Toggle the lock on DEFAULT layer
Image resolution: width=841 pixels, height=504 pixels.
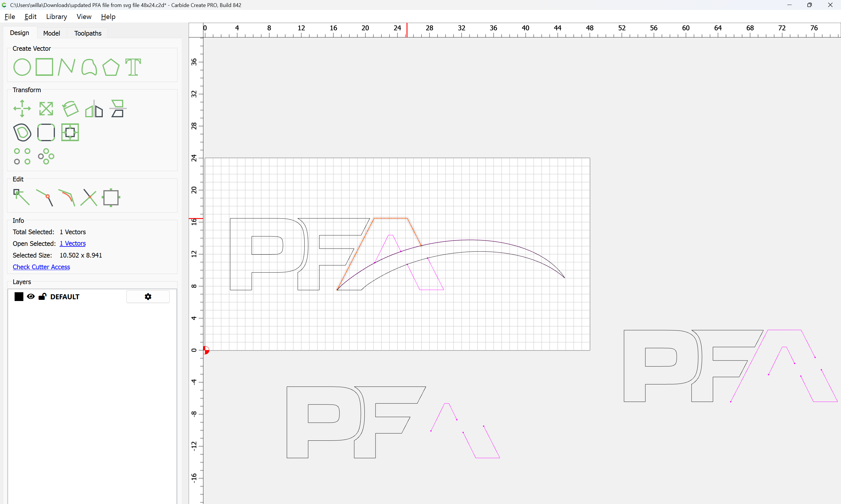(42, 297)
